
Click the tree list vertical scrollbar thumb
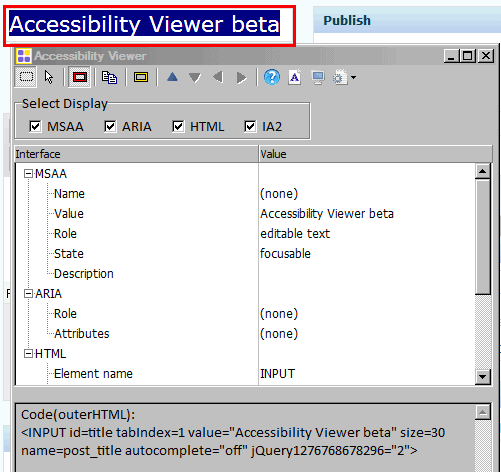482,237
